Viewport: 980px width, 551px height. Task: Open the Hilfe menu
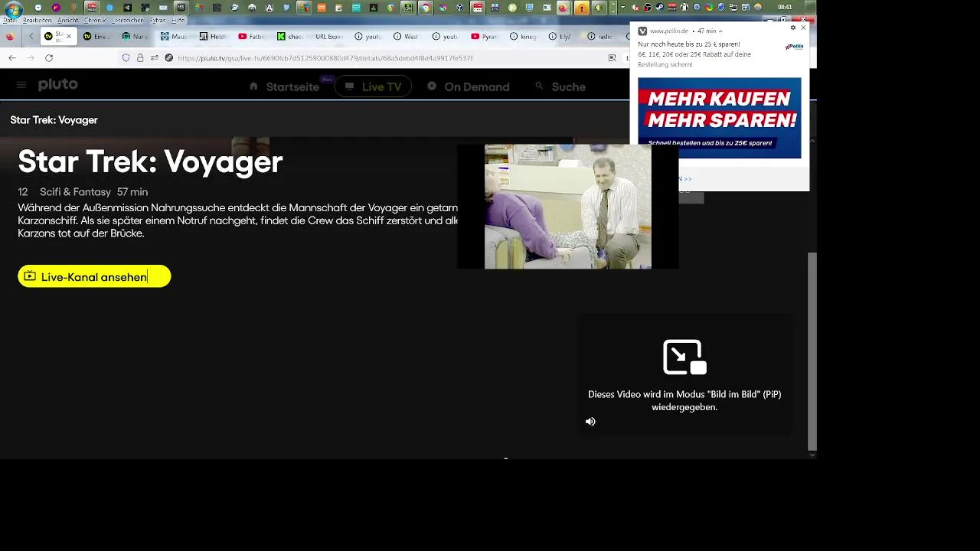178,21
